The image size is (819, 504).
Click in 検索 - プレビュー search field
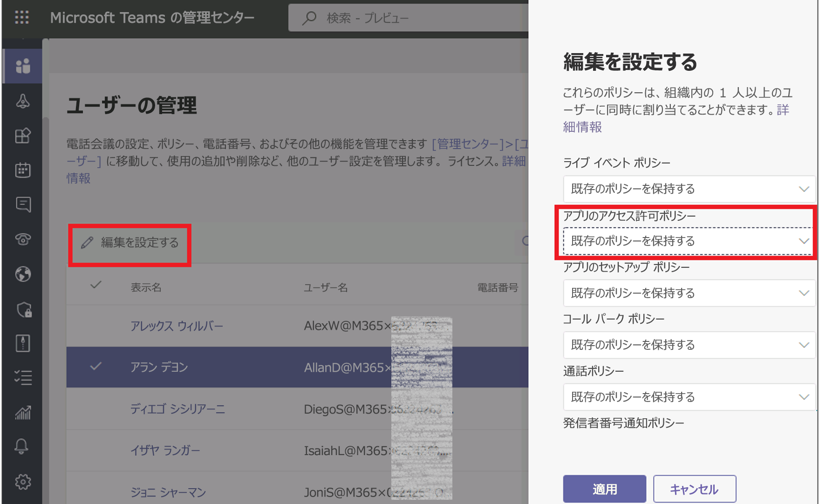pyautogui.click(x=409, y=18)
